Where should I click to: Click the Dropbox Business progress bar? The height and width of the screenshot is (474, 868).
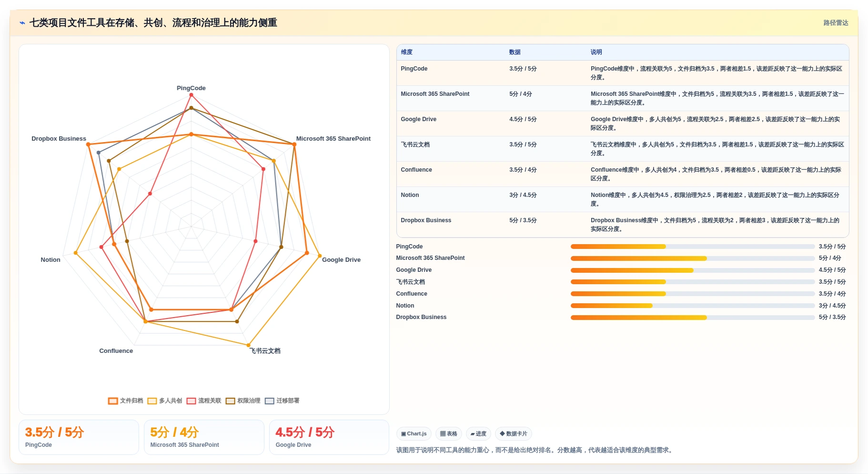click(x=693, y=318)
